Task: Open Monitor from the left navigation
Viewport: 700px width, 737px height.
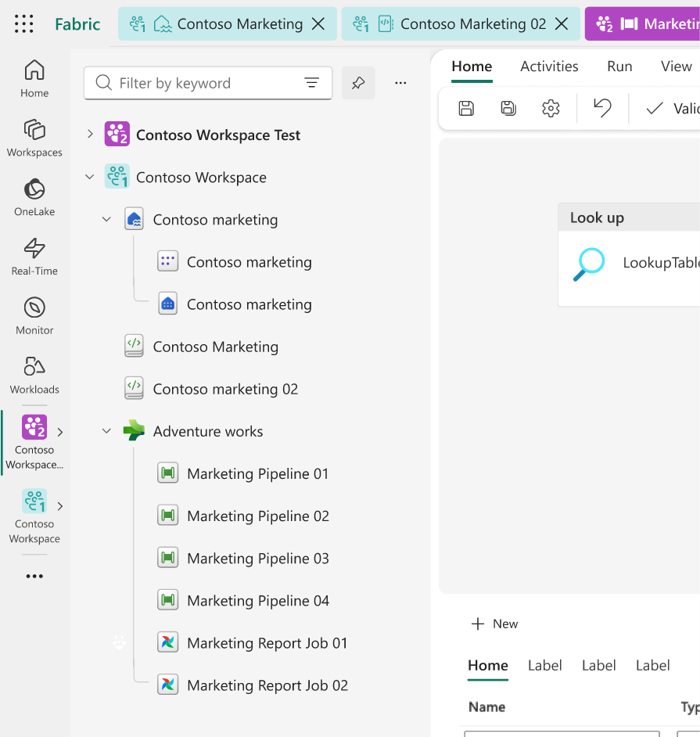Action: pos(34,316)
